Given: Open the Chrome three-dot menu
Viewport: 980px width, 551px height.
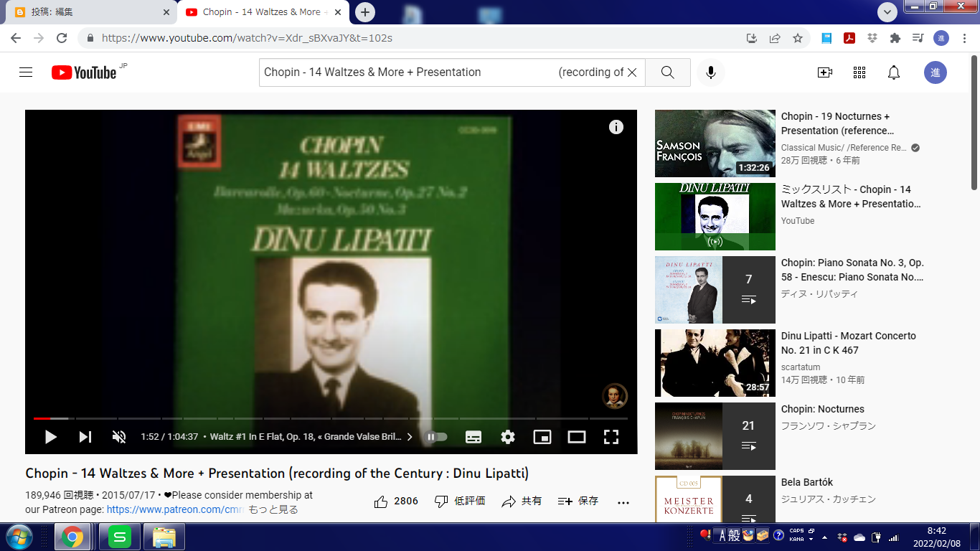Looking at the screenshot, I should tap(965, 38).
